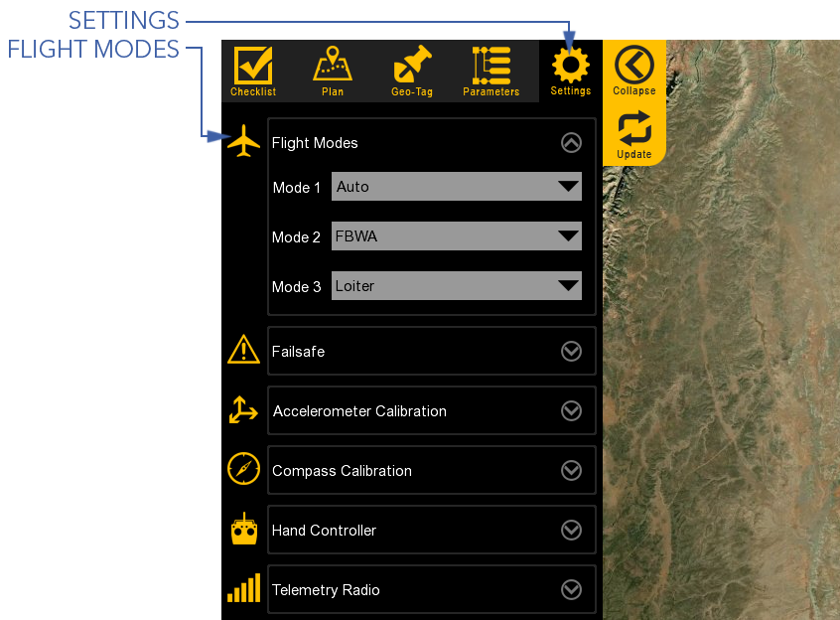The image size is (840, 620).
Task: Expand the Telemetry Radio section
Action: coord(571,588)
